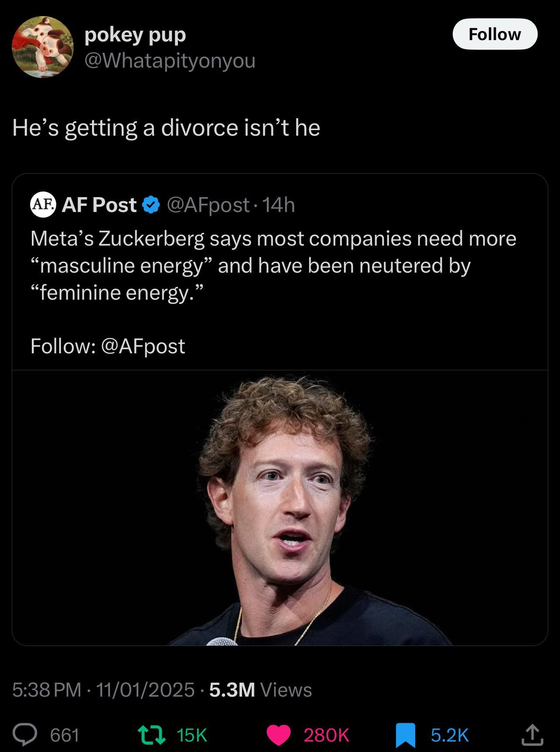Click the pokey pup display name
The width and height of the screenshot is (560, 752).
coord(135,34)
